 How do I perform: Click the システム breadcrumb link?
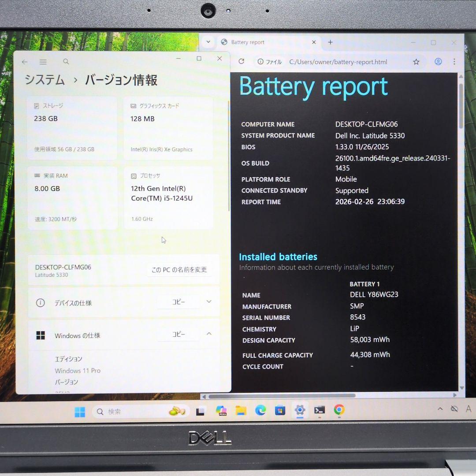click(45, 80)
